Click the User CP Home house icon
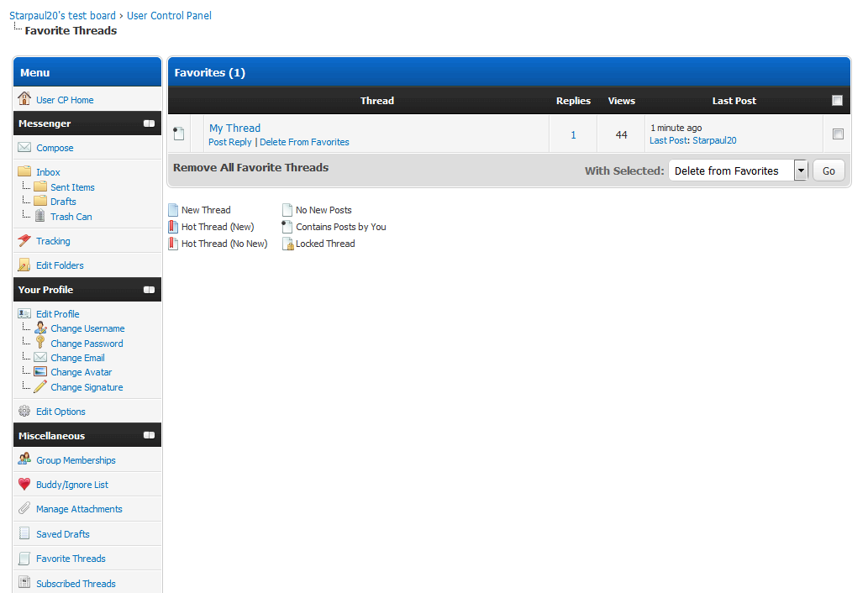868x593 pixels. (x=24, y=99)
